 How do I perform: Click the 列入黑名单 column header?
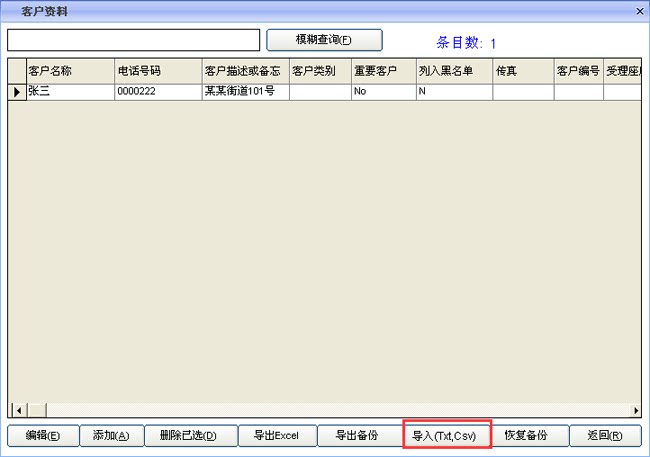(x=455, y=71)
